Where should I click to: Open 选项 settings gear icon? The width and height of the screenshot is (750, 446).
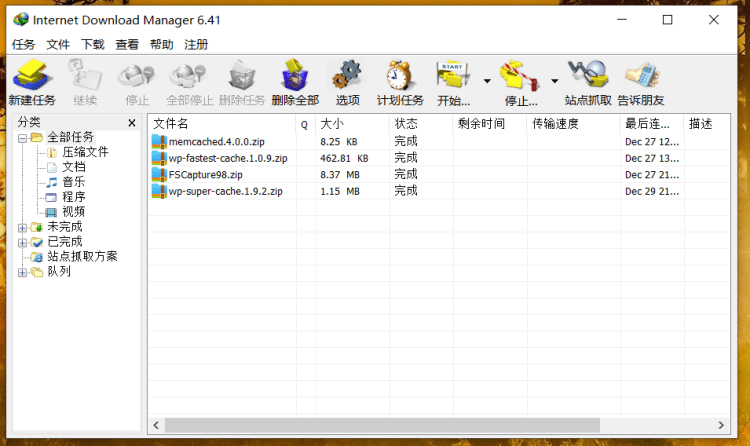coord(347,75)
